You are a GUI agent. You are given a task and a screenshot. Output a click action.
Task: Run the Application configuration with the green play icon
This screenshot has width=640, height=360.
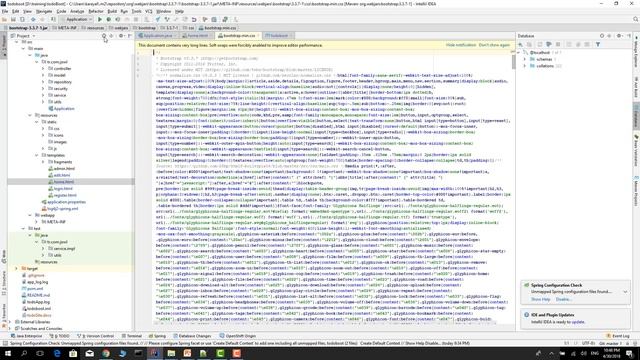(100, 19)
